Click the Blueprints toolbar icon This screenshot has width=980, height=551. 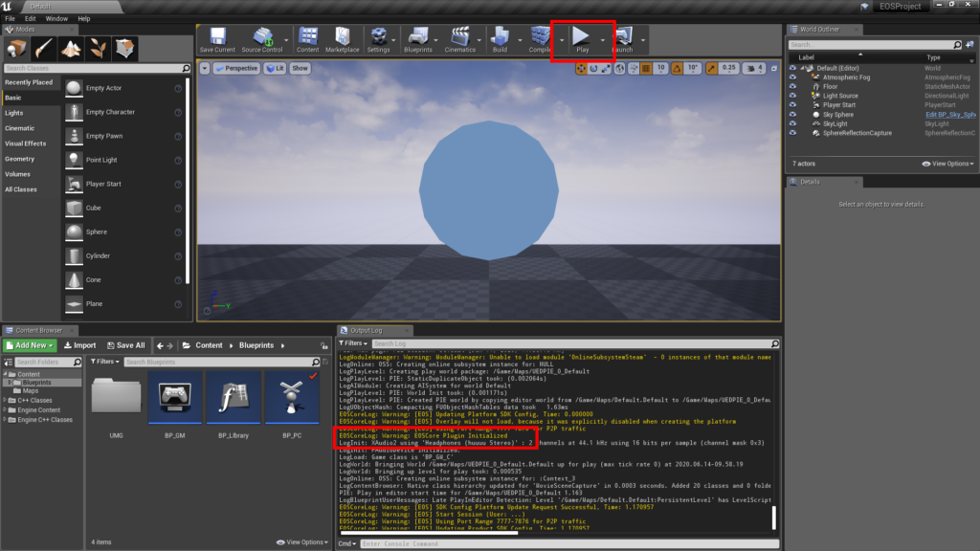click(x=417, y=40)
